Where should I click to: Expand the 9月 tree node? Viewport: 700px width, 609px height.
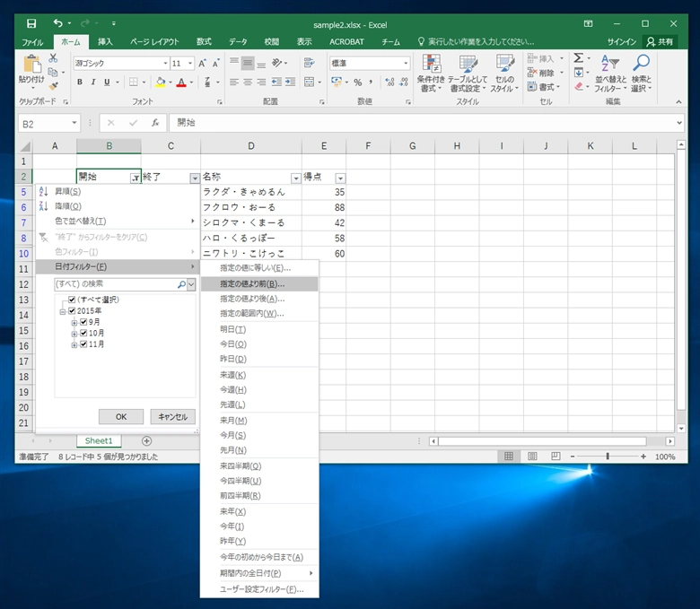(74, 323)
